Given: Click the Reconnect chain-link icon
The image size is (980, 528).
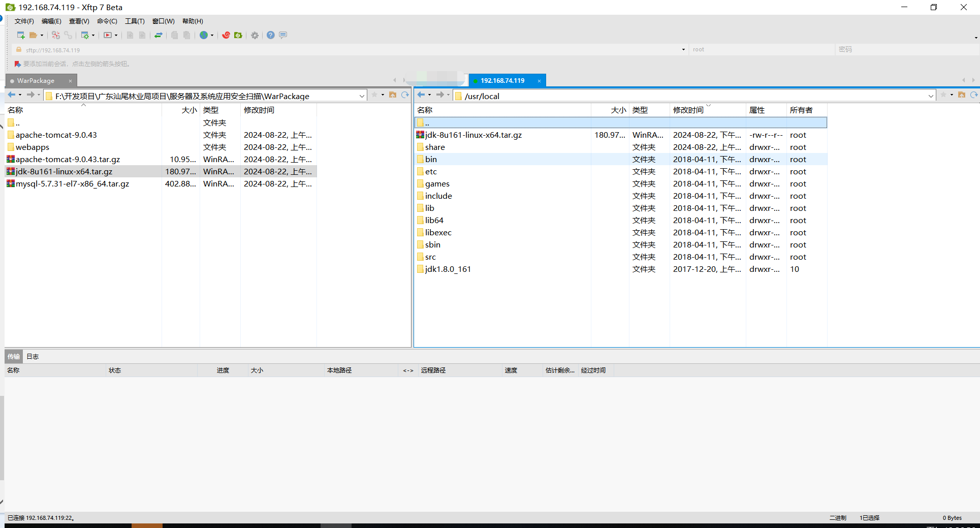Looking at the screenshot, I should [x=68, y=35].
